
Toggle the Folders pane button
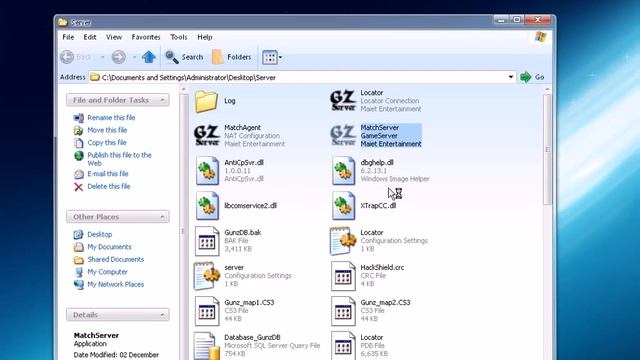coord(231,57)
